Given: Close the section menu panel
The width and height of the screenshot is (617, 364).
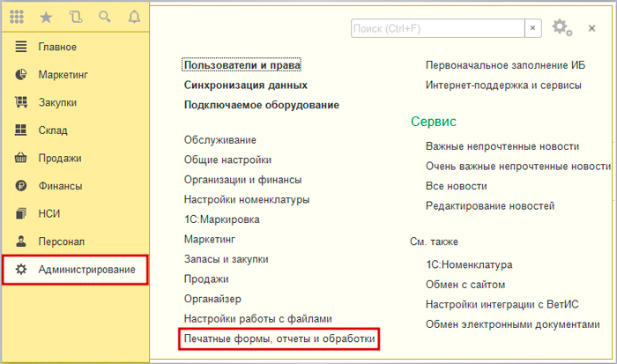Looking at the screenshot, I should pos(591,28).
